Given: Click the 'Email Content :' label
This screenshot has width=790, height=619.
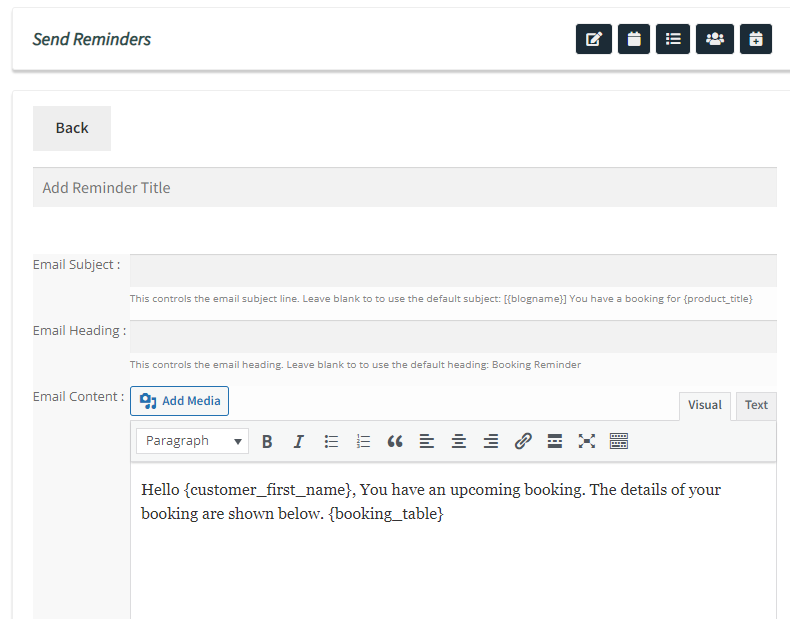Looking at the screenshot, I should pyautogui.click(x=79, y=396).
